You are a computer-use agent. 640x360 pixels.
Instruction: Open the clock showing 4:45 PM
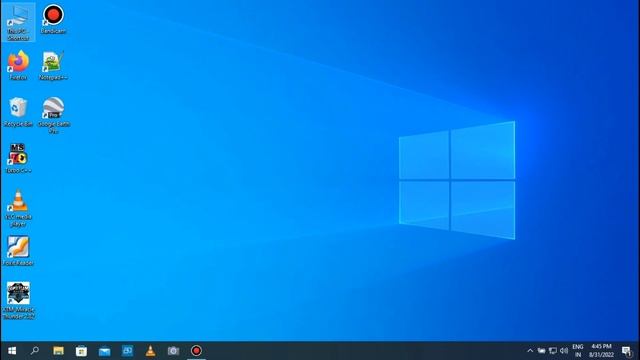pyautogui.click(x=602, y=351)
